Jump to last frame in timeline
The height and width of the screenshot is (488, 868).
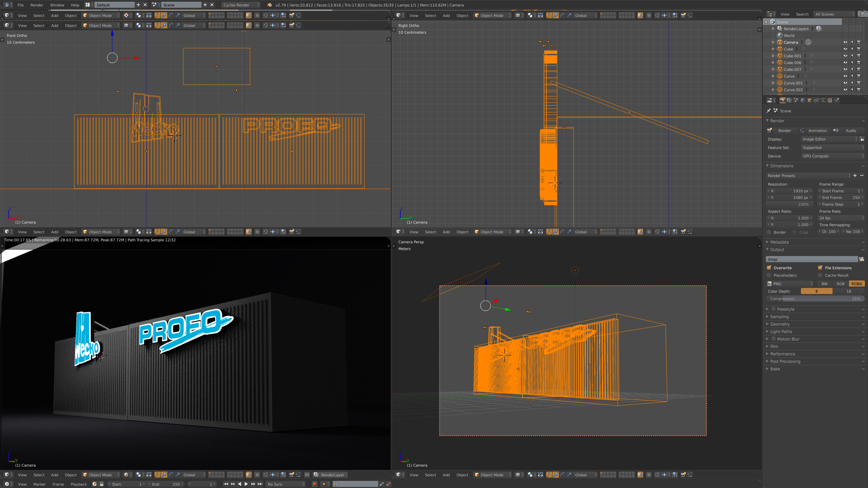pyautogui.click(x=260, y=484)
